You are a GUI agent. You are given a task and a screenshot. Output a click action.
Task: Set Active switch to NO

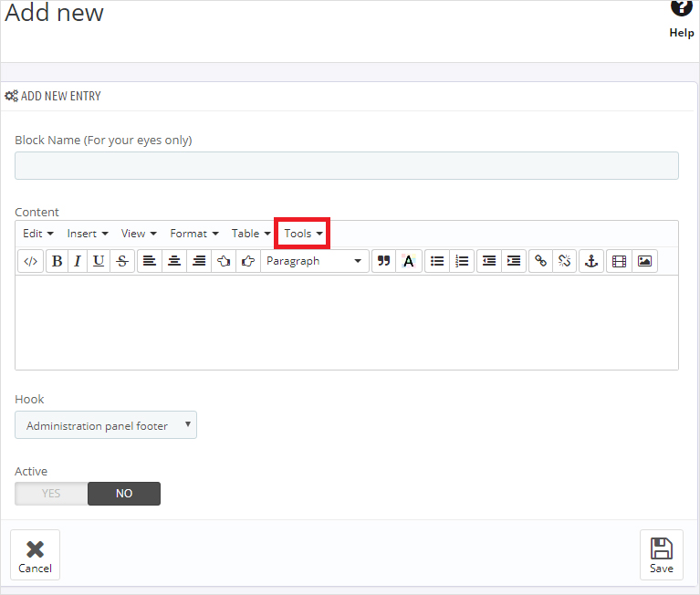124,494
